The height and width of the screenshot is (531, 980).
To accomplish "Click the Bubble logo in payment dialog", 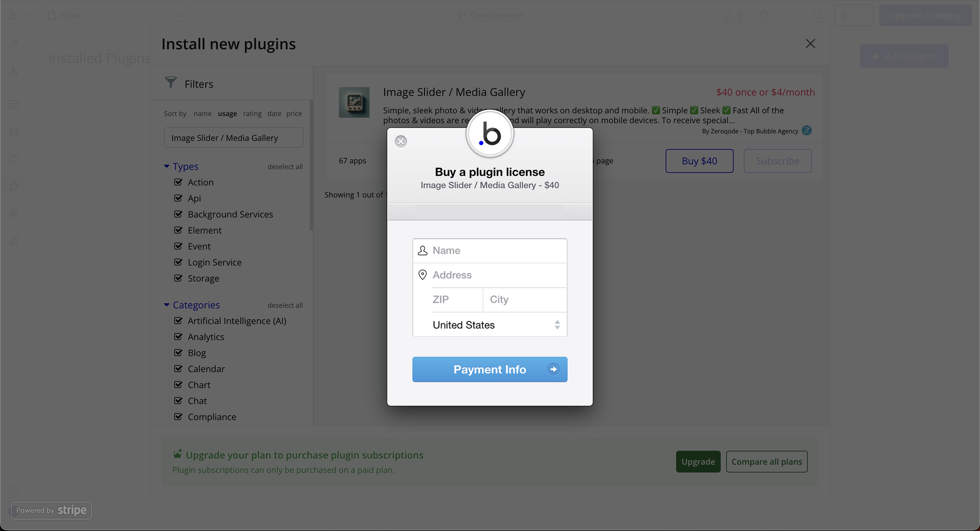I will pyautogui.click(x=490, y=134).
